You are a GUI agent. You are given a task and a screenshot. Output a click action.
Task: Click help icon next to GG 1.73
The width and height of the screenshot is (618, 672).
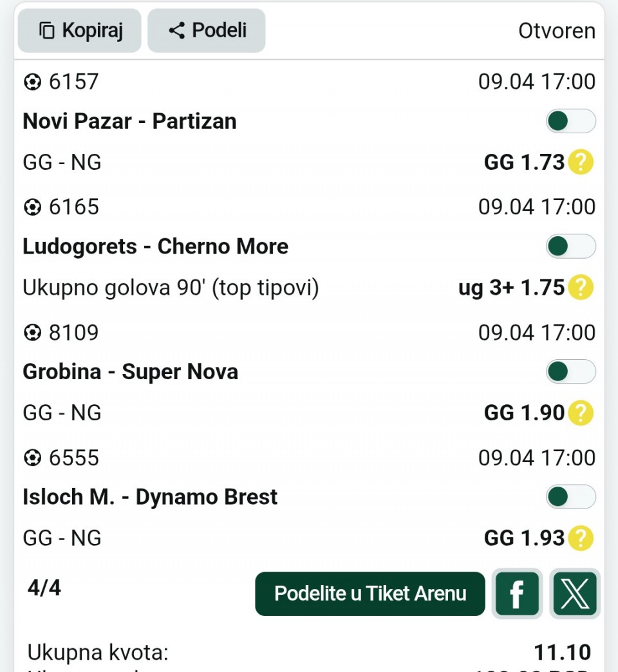tap(580, 163)
